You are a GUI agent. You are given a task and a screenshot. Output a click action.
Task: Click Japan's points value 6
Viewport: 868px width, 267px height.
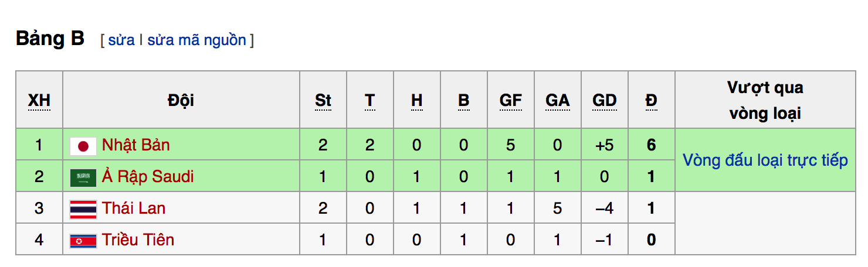click(x=651, y=145)
